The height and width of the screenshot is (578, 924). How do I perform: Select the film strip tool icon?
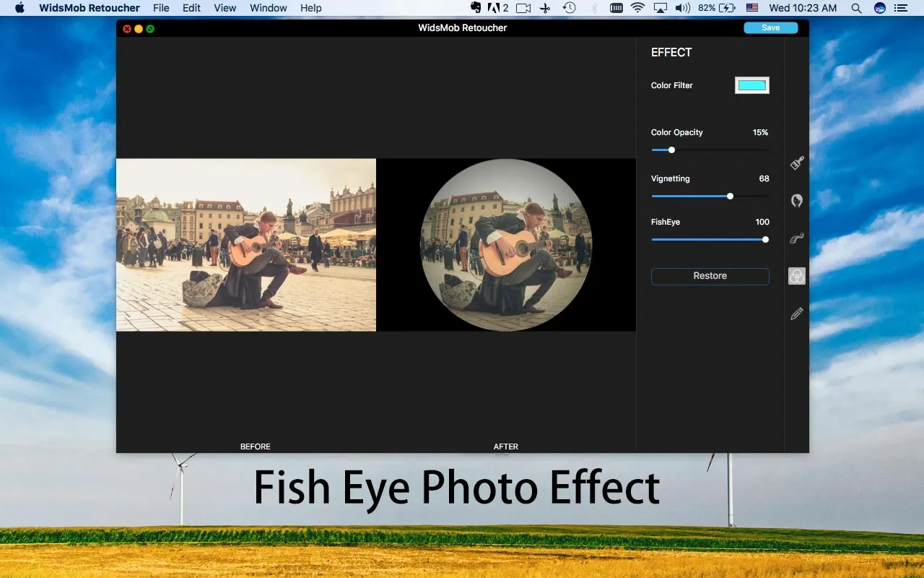[797, 238]
